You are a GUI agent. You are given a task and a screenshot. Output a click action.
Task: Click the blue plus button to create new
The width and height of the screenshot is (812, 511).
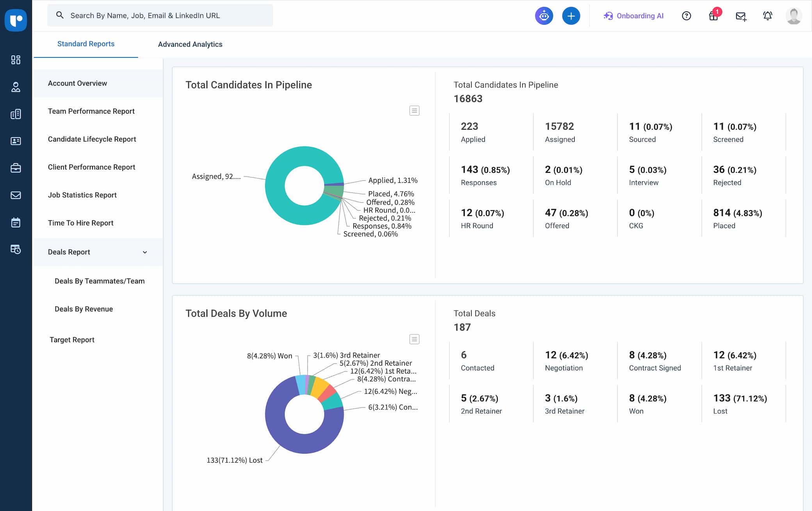571,16
